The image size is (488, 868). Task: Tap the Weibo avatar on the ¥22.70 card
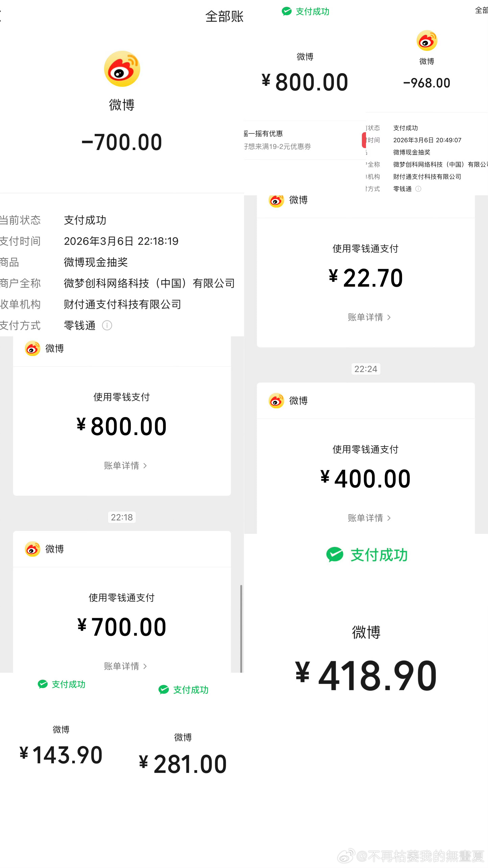tap(276, 201)
